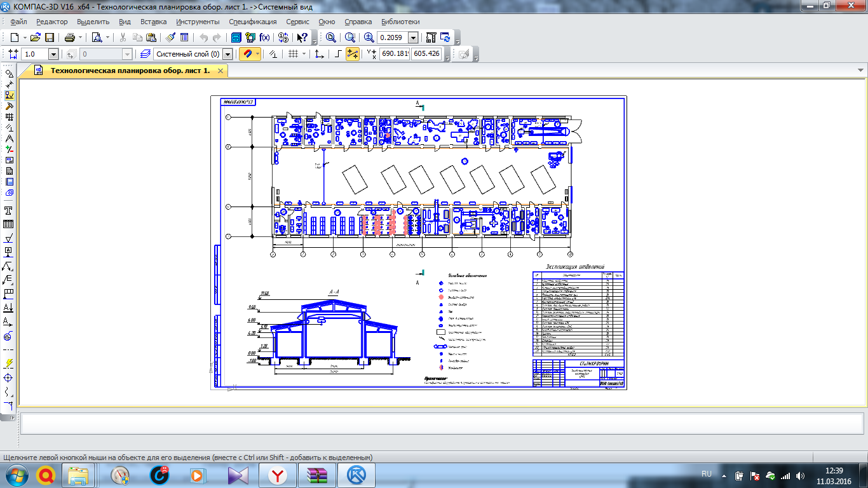
Task: Save the current drawing
Action: [50, 37]
